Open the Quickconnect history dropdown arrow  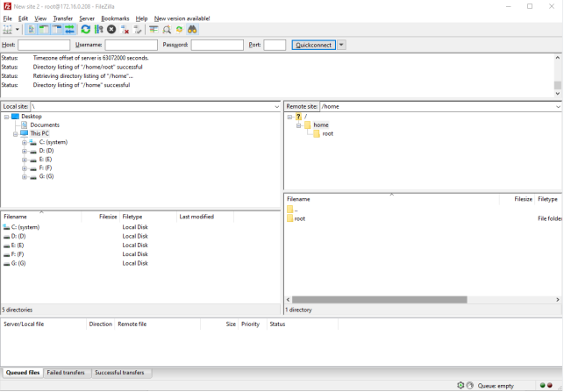point(342,45)
